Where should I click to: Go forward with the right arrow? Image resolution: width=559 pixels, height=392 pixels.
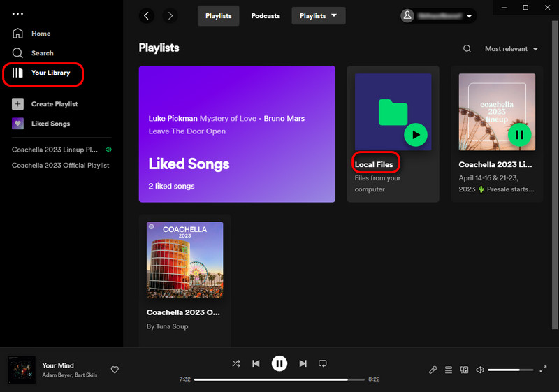(x=170, y=15)
